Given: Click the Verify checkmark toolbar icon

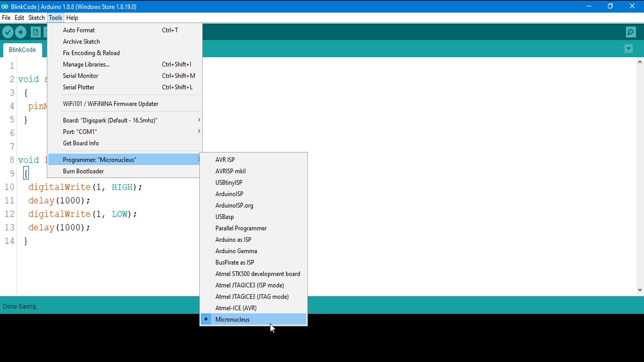Looking at the screenshot, I should coord(8,32).
